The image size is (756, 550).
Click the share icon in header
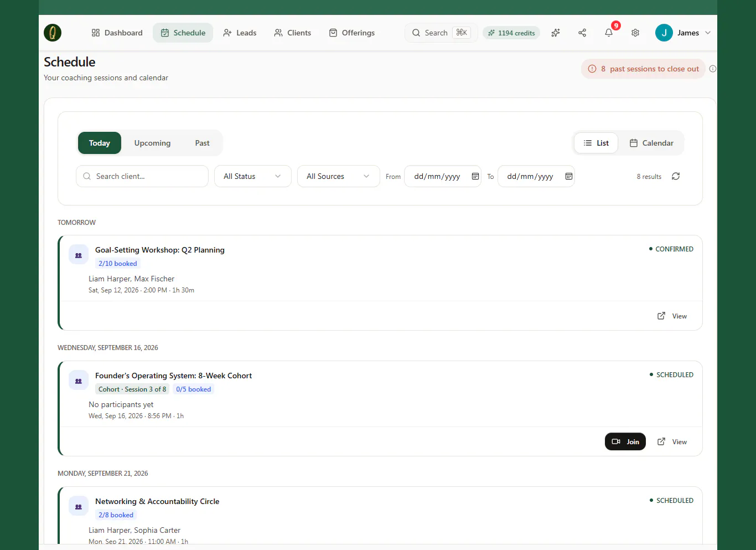coord(582,33)
